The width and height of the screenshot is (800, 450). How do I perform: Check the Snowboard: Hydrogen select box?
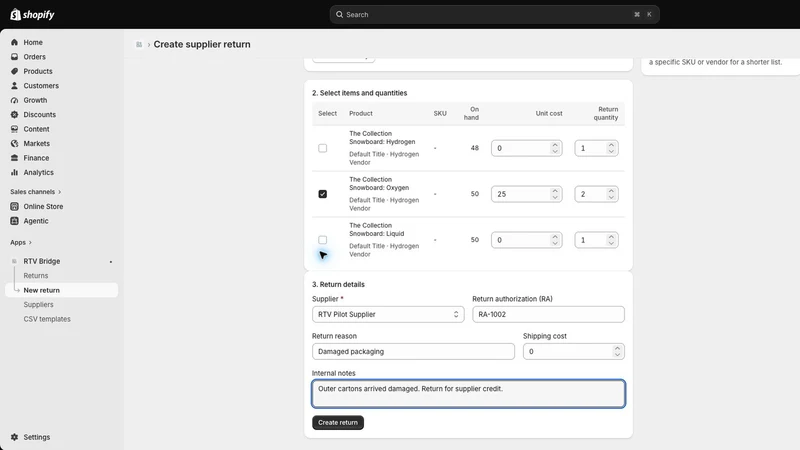(322, 148)
